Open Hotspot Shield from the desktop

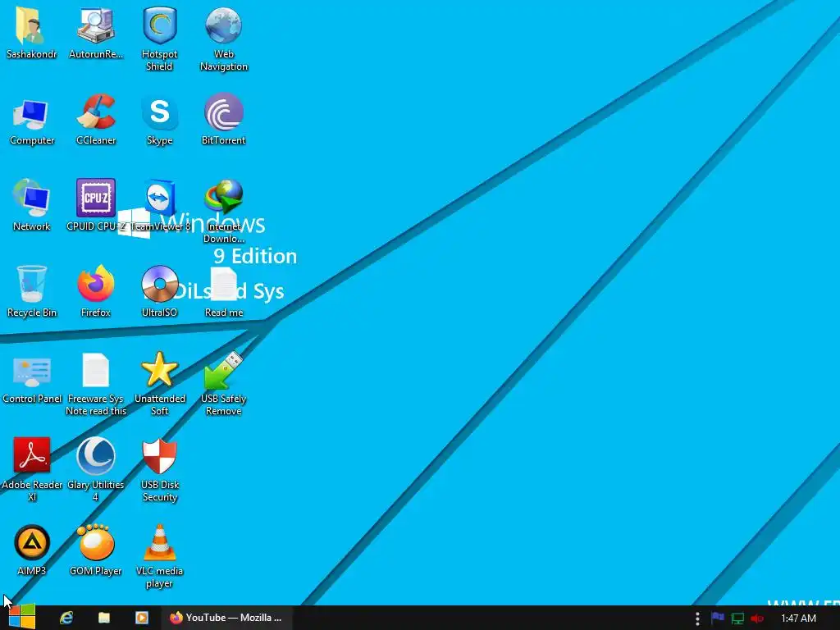(160, 25)
